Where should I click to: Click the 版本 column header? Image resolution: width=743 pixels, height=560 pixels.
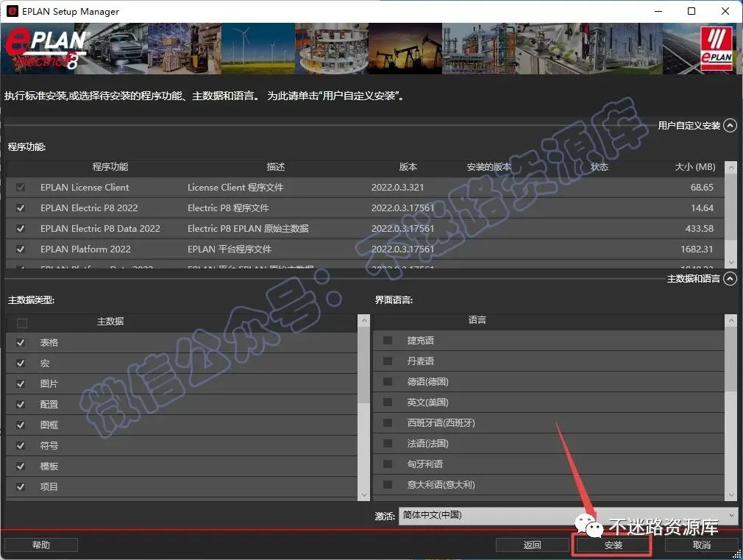point(408,167)
